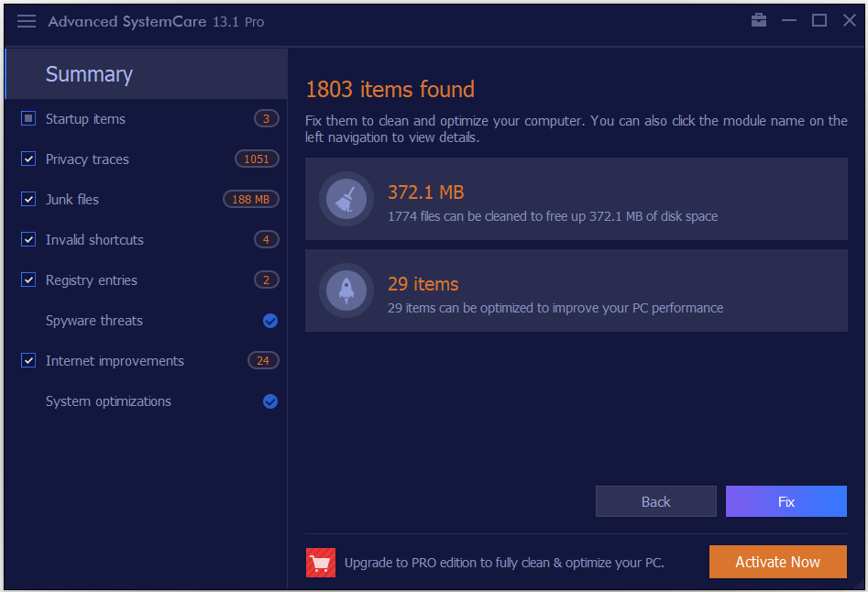The width and height of the screenshot is (868, 592).
Task: Click the Invalid shortcuts count badge 4
Action: click(267, 239)
